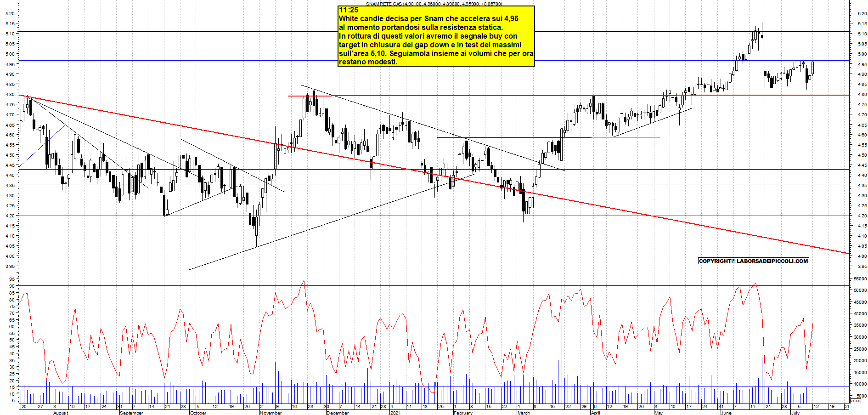This screenshot has width=868, height=415.
Task: Click the May month label
Action: (659, 413)
